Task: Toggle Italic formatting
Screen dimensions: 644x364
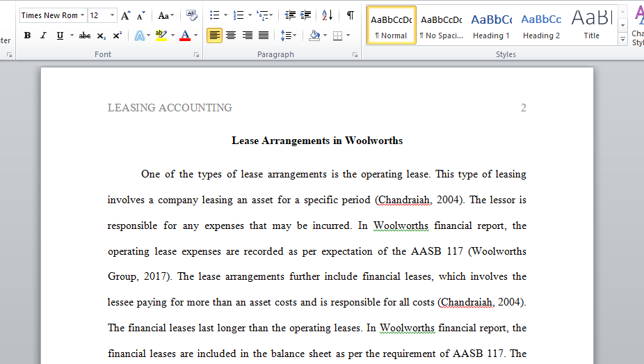Action: click(x=44, y=35)
